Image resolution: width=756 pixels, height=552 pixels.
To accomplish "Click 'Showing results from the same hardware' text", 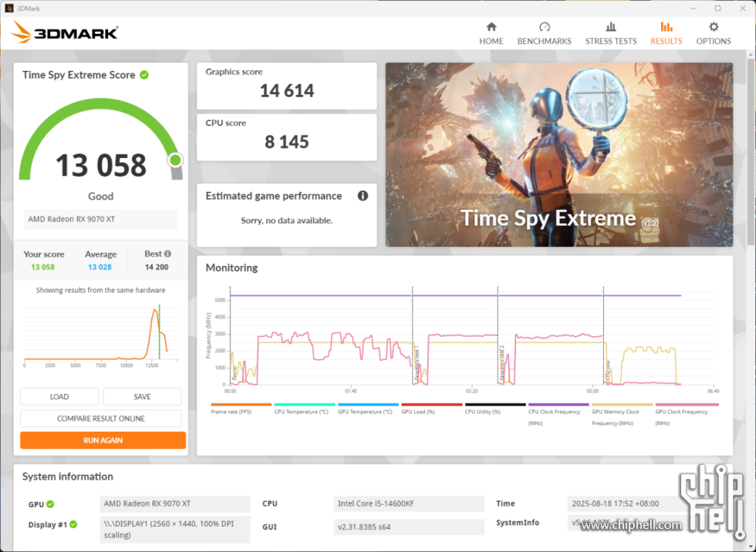I will point(101,290).
